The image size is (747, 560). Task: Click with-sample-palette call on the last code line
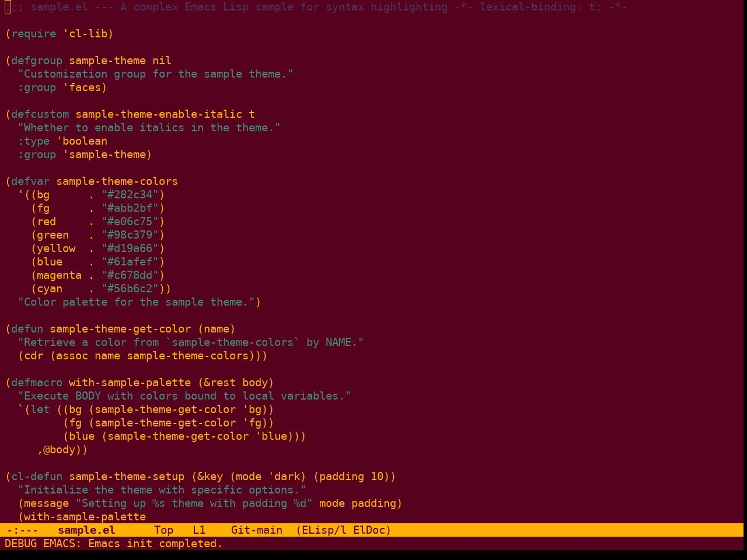click(x=85, y=517)
